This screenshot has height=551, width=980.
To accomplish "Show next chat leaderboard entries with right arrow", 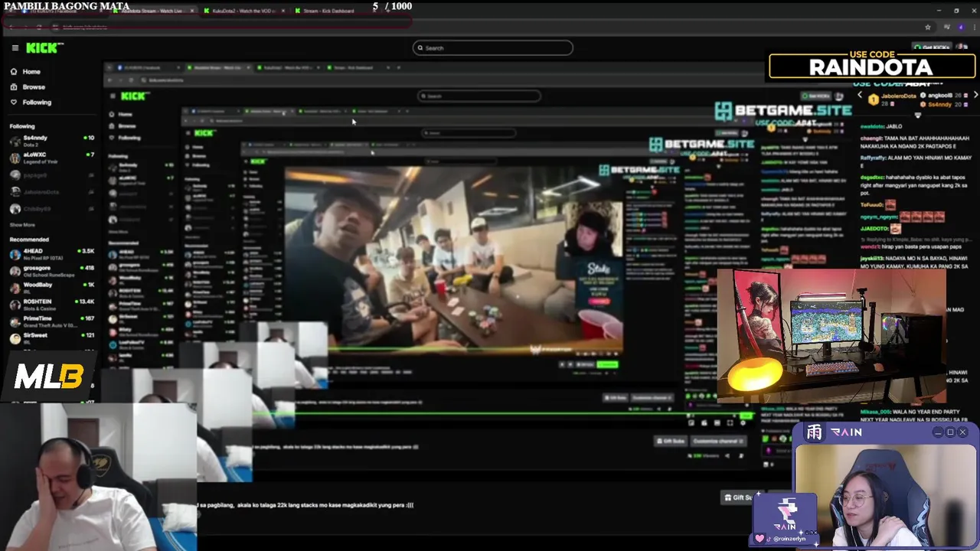I will click(x=975, y=96).
